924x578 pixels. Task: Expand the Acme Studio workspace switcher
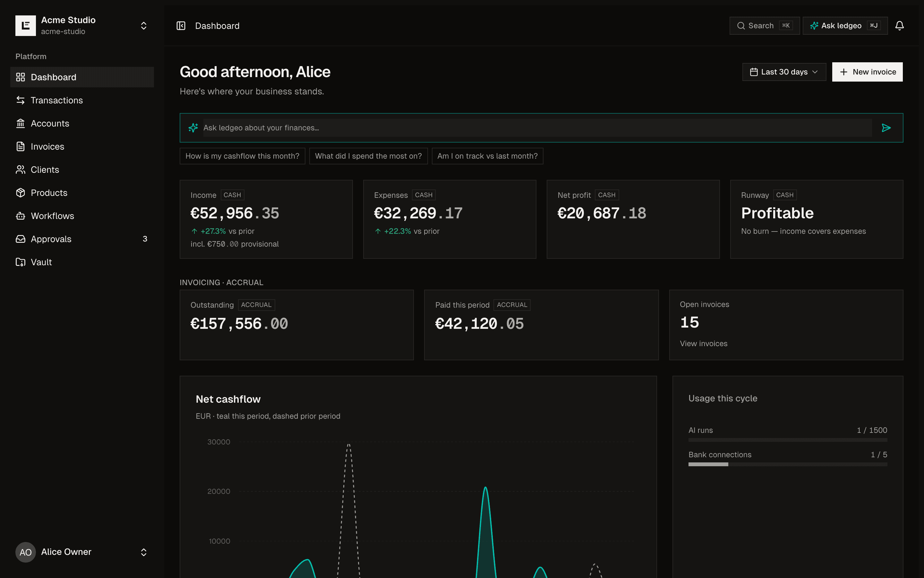[x=143, y=26]
